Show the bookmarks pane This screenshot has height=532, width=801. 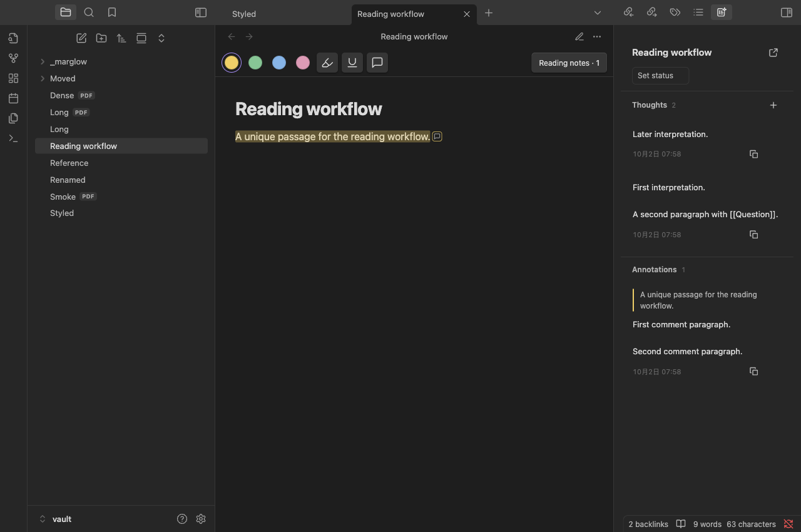pyautogui.click(x=112, y=13)
